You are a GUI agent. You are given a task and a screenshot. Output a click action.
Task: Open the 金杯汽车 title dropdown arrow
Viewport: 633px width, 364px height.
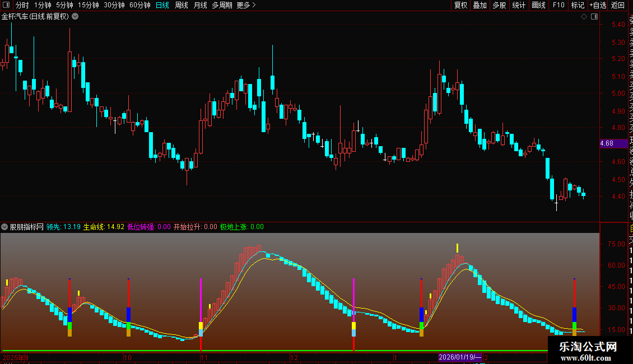click(75, 17)
